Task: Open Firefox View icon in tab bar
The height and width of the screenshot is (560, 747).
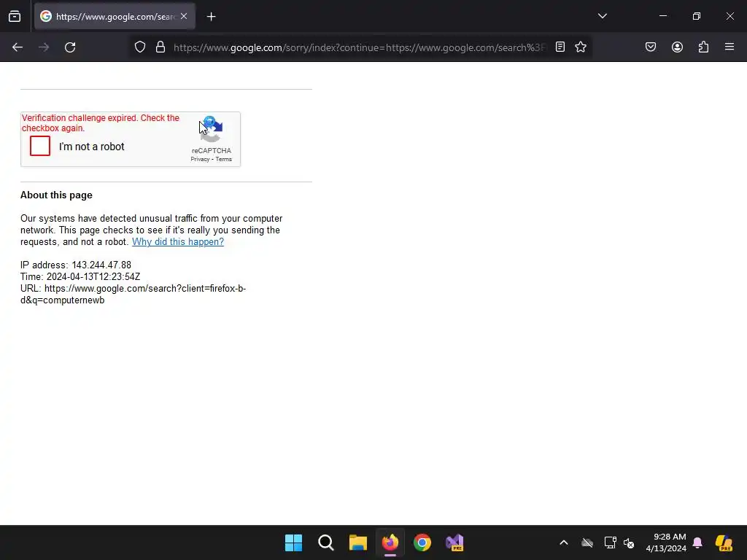Action: coord(15,17)
